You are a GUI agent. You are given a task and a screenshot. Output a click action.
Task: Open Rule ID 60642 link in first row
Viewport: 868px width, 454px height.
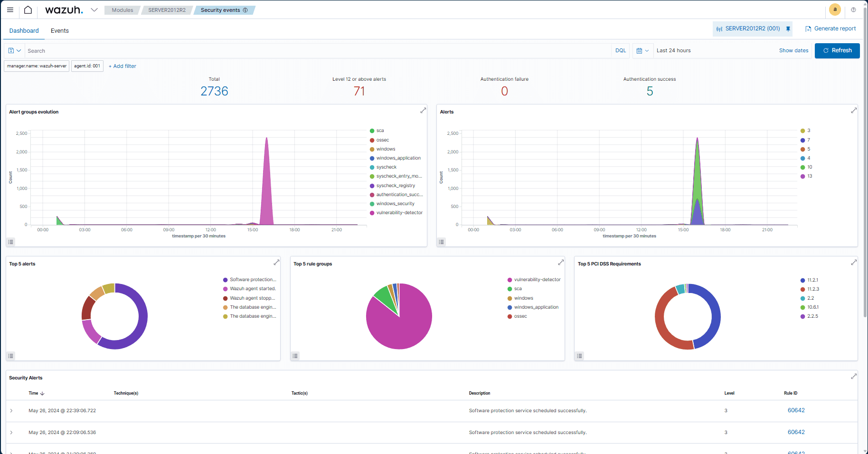pos(796,410)
